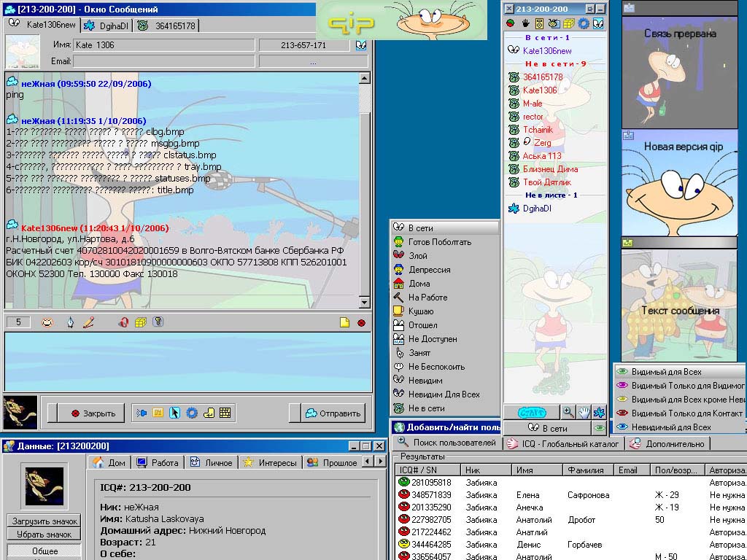Choose Видимый для Всех privacy option

click(x=680, y=372)
